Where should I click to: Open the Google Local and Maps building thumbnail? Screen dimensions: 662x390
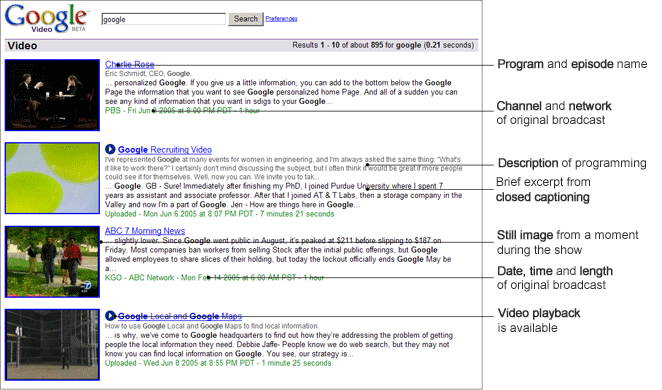[x=52, y=345]
